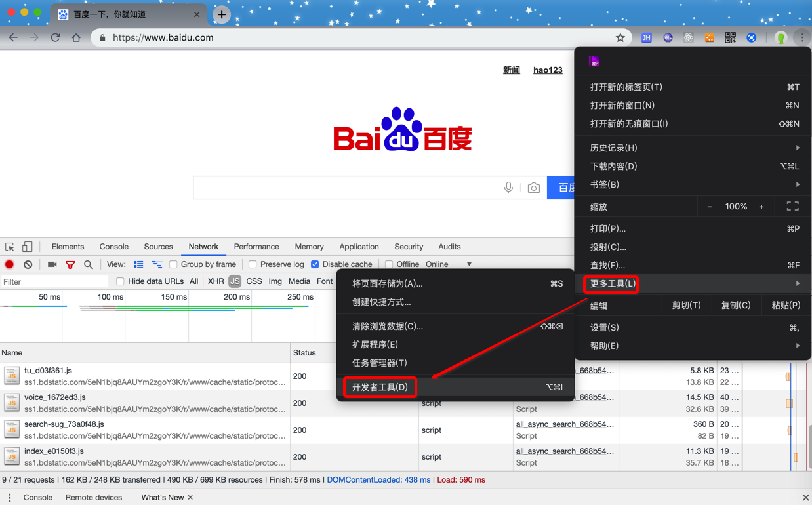Switch to large request rows view
This screenshot has width=812, height=505.
(138, 264)
